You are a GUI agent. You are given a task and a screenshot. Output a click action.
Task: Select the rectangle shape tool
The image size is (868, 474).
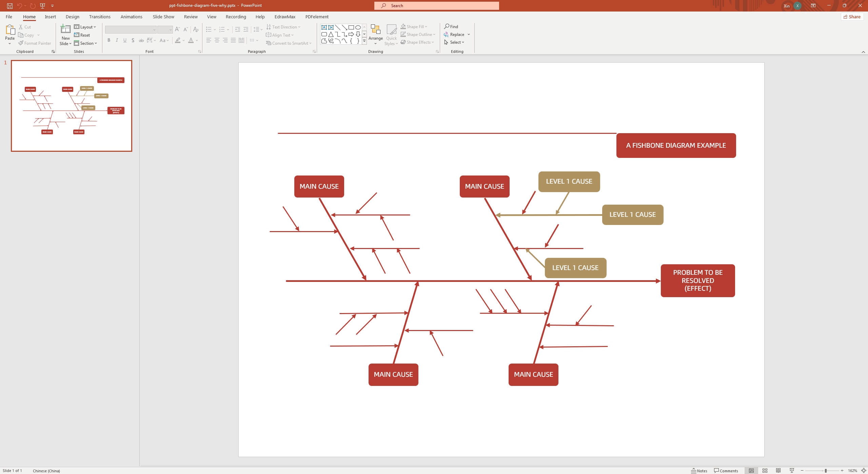click(351, 27)
